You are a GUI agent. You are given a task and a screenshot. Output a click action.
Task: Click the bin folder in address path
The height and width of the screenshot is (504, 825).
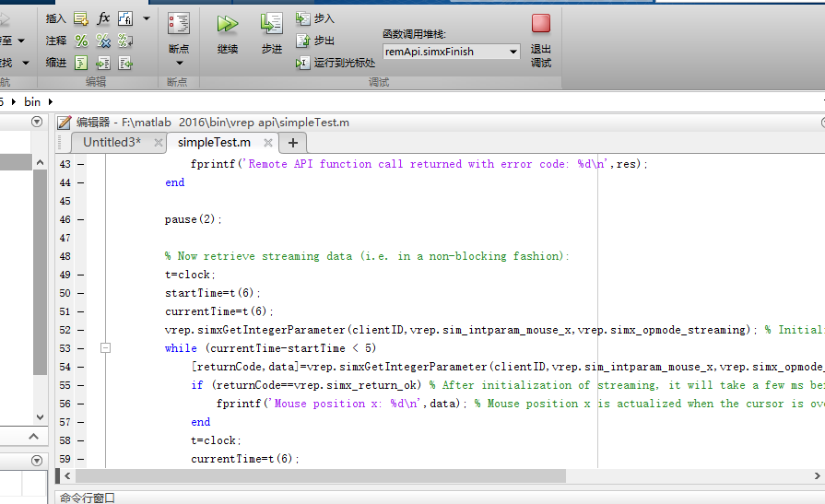[x=32, y=101]
